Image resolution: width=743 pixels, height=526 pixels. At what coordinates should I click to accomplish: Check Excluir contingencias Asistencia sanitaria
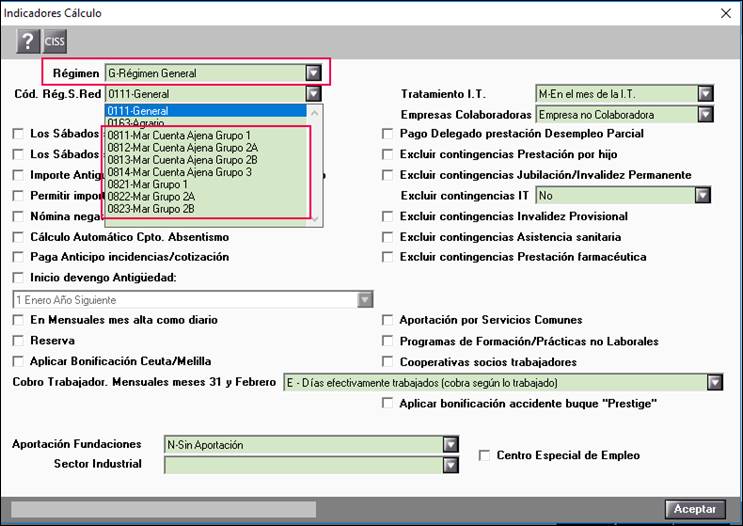[x=388, y=237]
